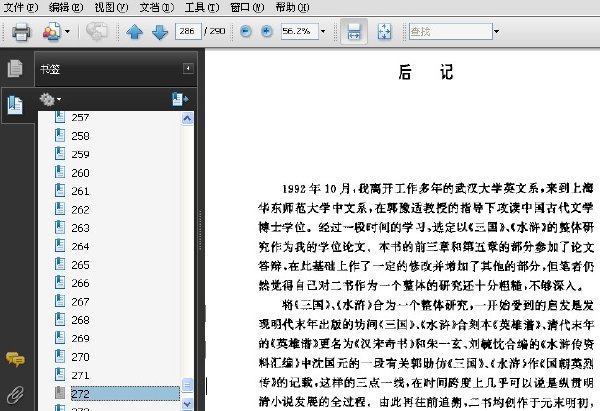
Task: Open the collaborate icon with people
Action: click(51, 32)
